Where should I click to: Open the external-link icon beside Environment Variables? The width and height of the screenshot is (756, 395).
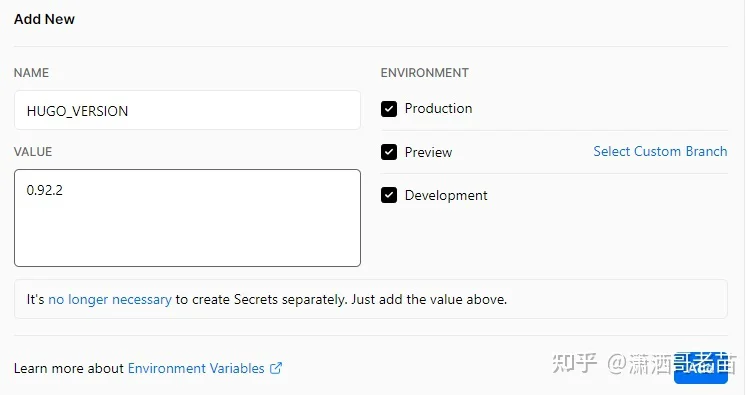(276, 368)
